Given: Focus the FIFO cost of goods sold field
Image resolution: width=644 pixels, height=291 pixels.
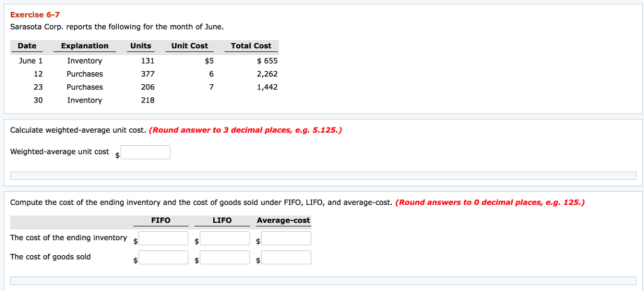Looking at the screenshot, I should pyautogui.click(x=164, y=257).
